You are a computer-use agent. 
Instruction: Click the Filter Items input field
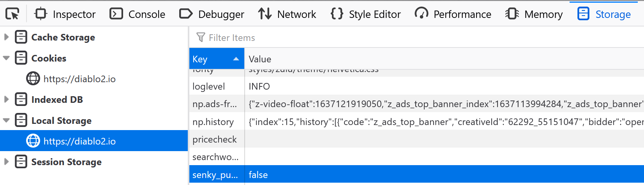point(390,38)
